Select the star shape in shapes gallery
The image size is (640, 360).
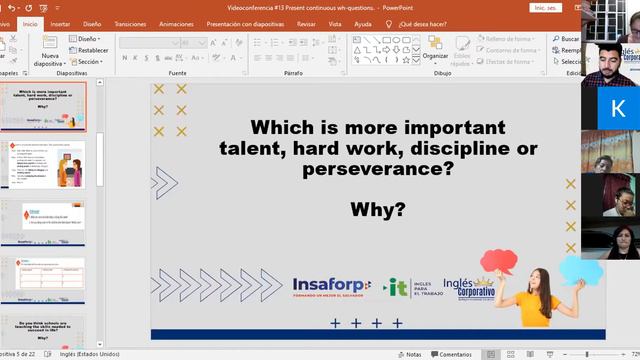(406, 60)
